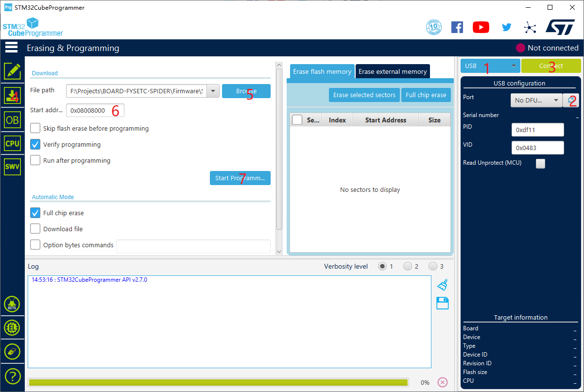Select verbosity level 3

(x=433, y=266)
